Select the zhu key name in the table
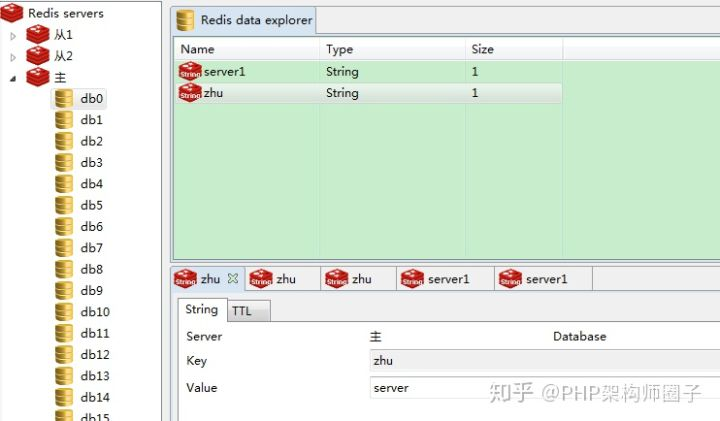The image size is (720, 421). coord(214,93)
